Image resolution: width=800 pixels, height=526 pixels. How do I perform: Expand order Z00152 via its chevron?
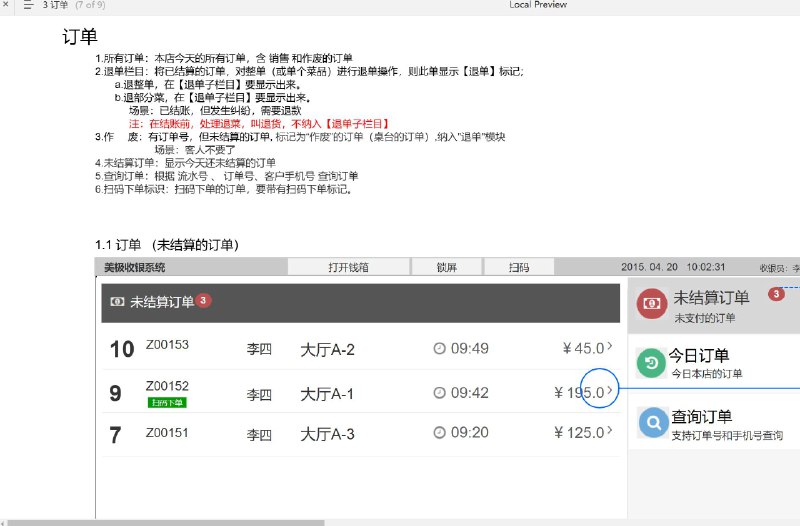click(610, 390)
